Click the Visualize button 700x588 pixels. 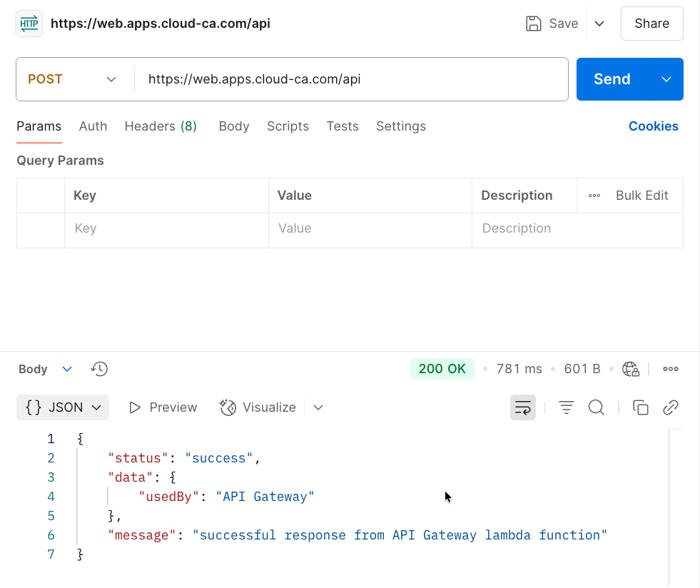click(x=258, y=407)
